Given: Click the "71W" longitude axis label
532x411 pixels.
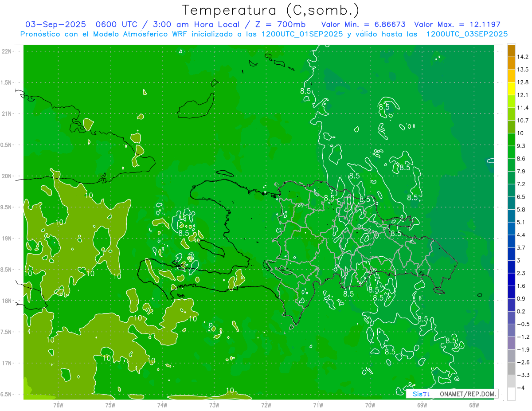Looking at the screenshot, I should click(318, 405).
